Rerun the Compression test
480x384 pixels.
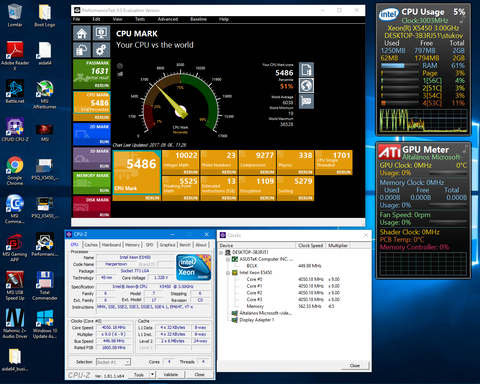click(267, 172)
